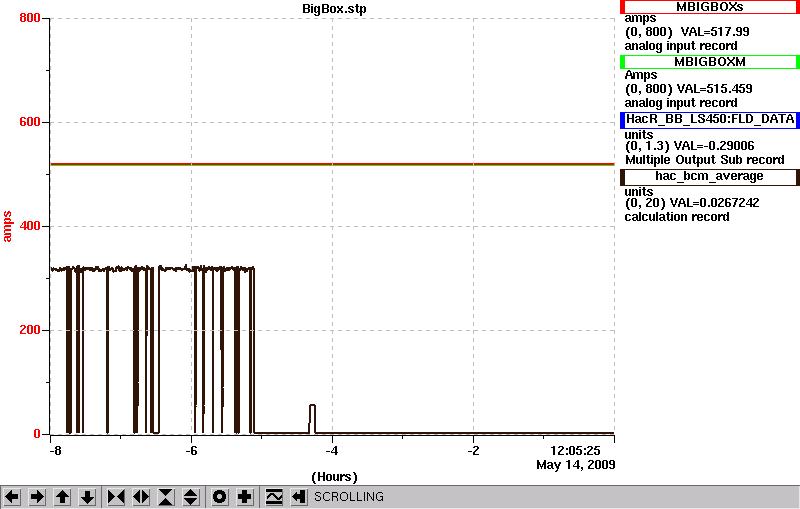Select the MBIGBOXs curve legend entry
This screenshot has width=800, height=509.
tap(710, 7)
